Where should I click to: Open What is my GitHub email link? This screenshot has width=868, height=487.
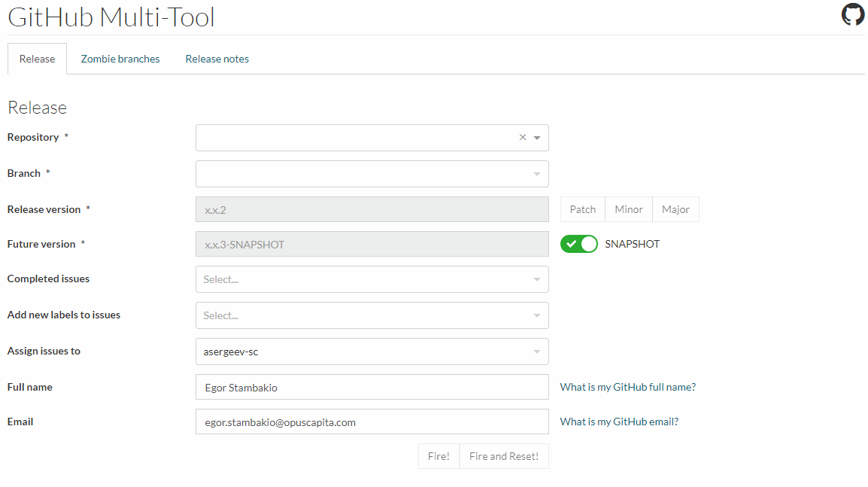click(x=619, y=422)
